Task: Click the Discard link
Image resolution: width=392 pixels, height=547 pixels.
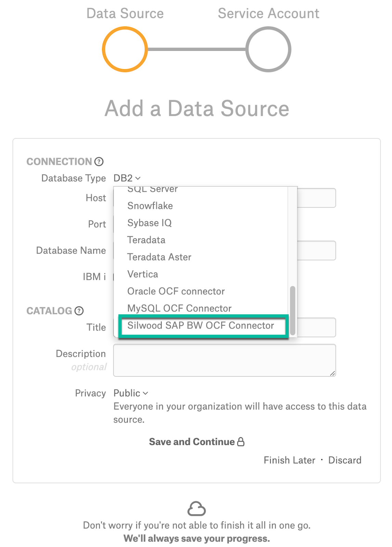Action: [345, 460]
